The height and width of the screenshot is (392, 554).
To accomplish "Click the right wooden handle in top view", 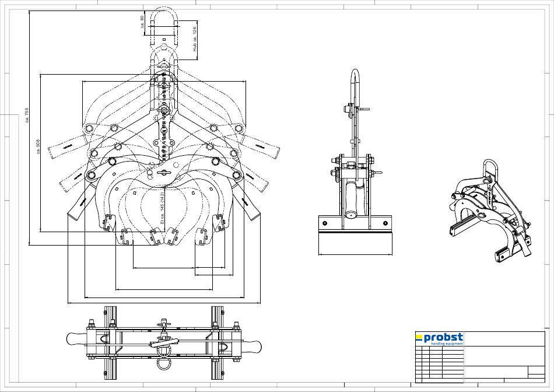I will pos(251,344).
